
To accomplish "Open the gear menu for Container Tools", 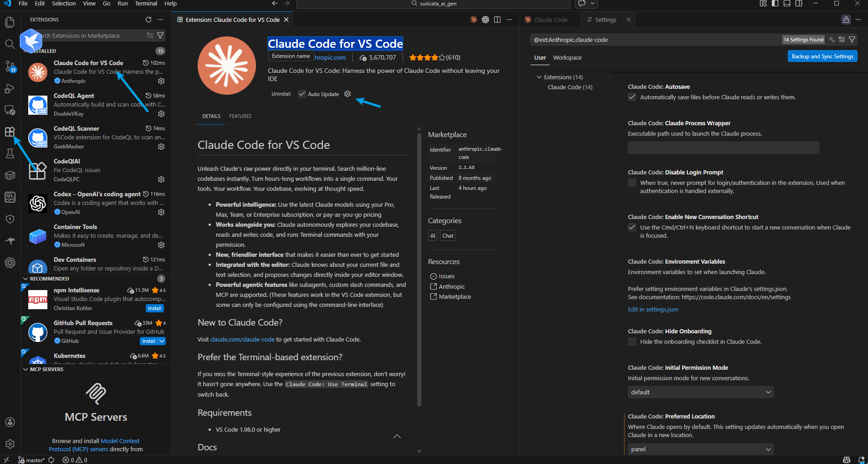I will pyautogui.click(x=161, y=245).
